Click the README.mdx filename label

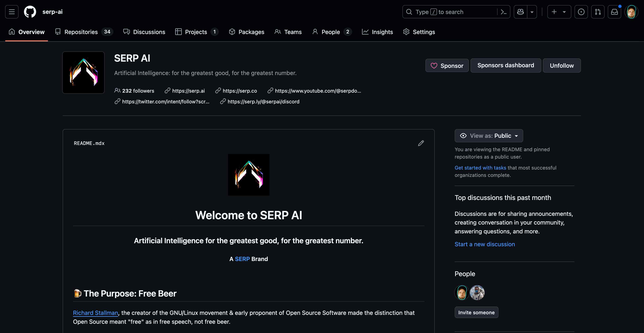(89, 143)
